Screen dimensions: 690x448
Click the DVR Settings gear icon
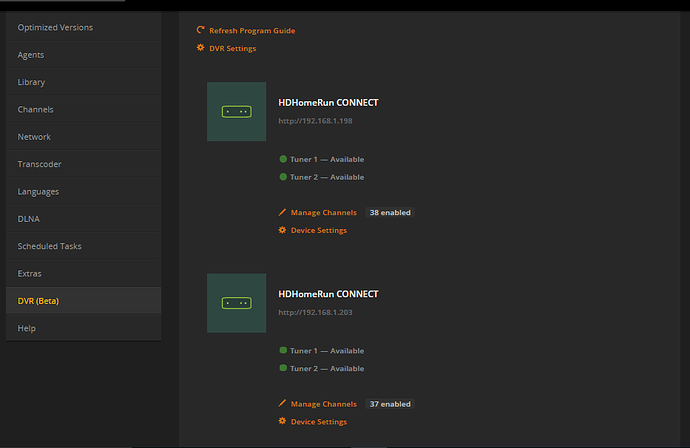pos(200,48)
